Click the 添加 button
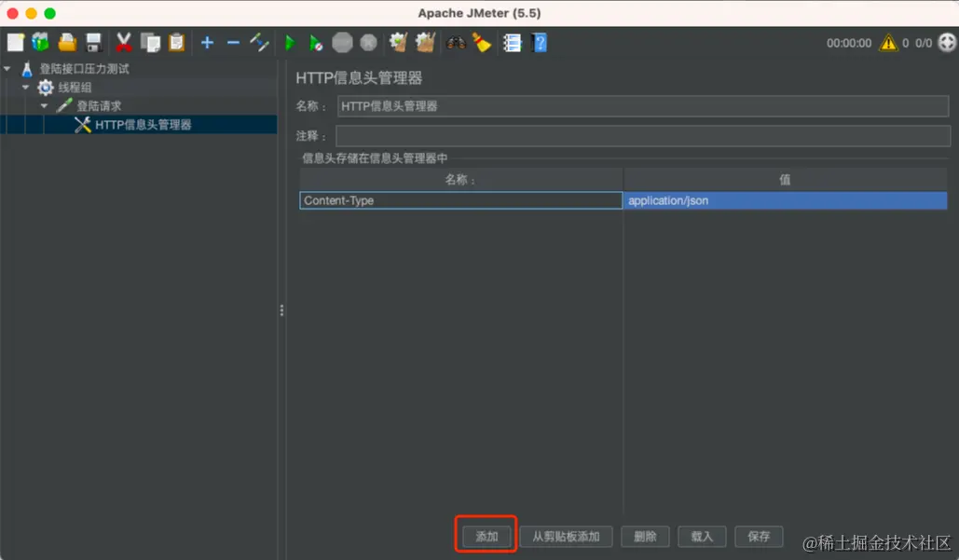Screen dimensions: 959x560 [x=486, y=536]
